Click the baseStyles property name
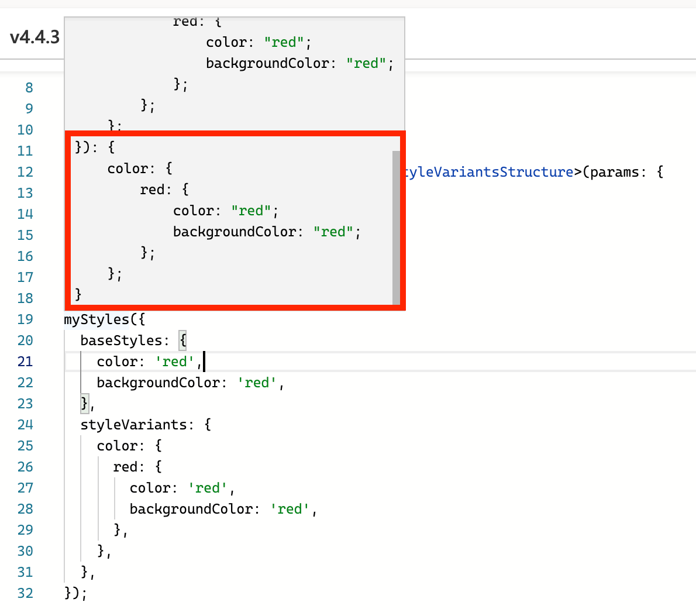 pyautogui.click(x=122, y=340)
